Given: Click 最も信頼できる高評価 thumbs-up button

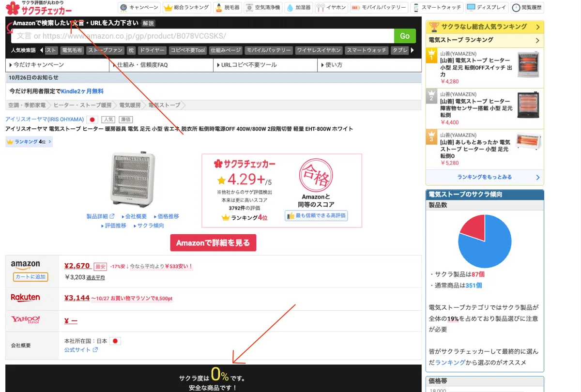Looking at the screenshot, I should (x=316, y=215).
